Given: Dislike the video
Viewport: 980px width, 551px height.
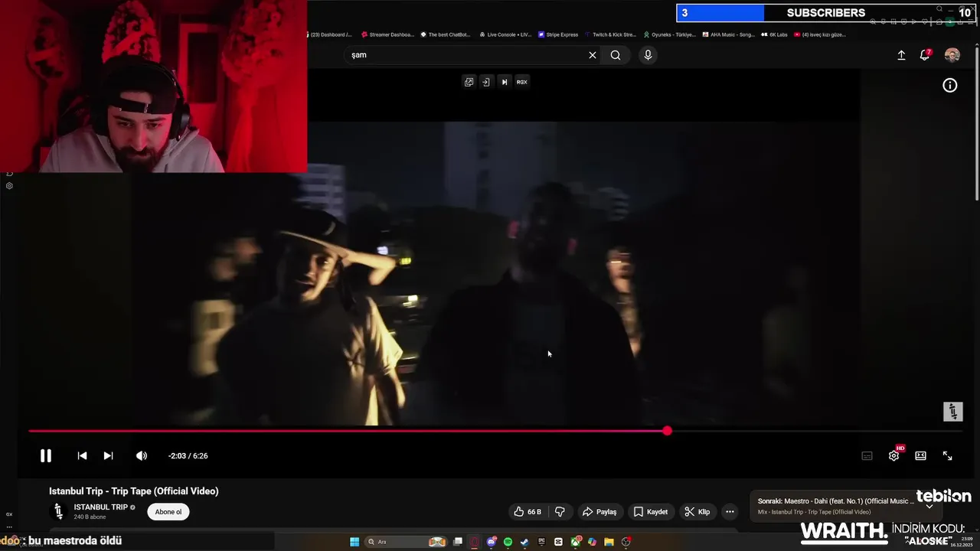Looking at the screenshot, I should pyautogui.click(x=560, y=512).
